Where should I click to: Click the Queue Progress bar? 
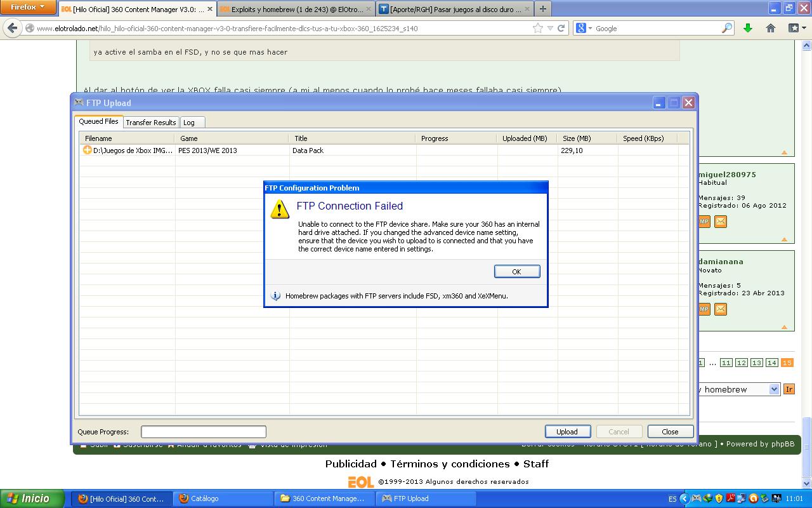(x=204, y=432)
